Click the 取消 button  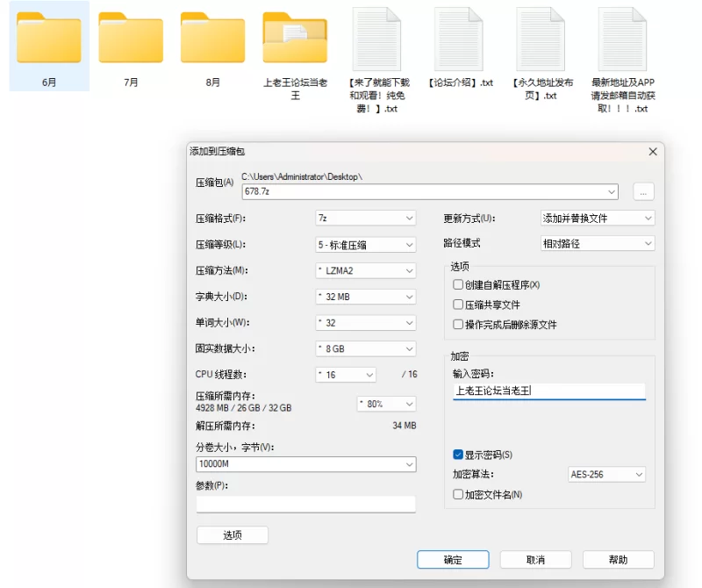pos(535,559)
